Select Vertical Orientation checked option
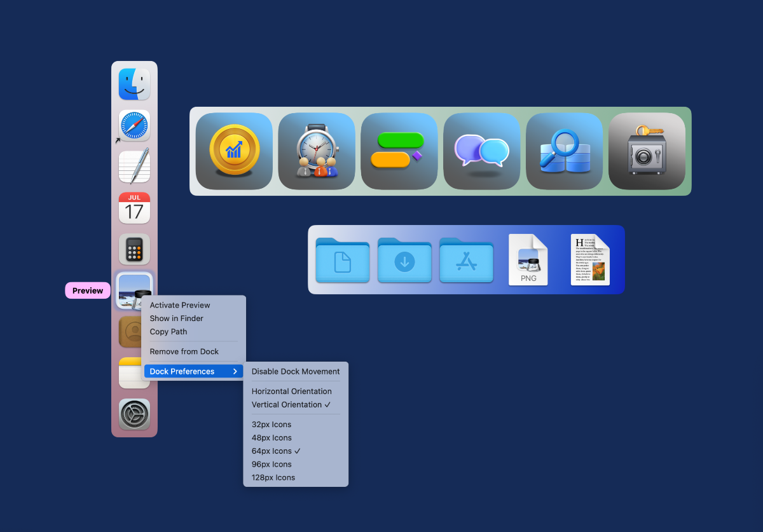 [291, 405]
